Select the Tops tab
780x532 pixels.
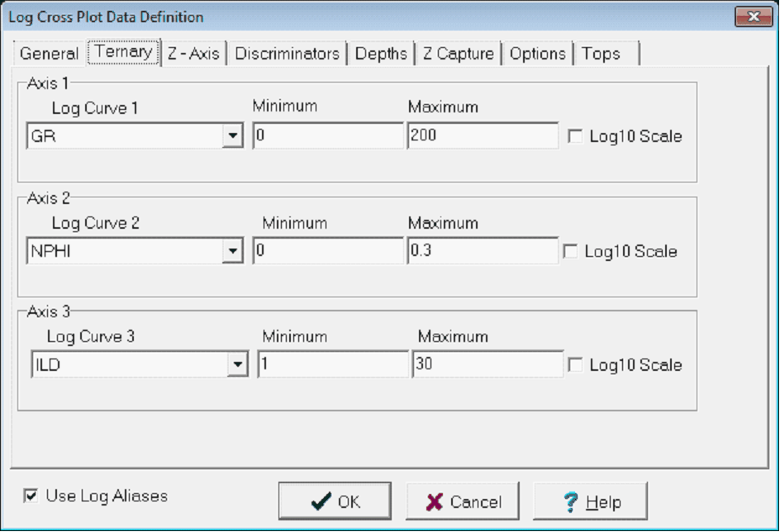tap(601, 53)
